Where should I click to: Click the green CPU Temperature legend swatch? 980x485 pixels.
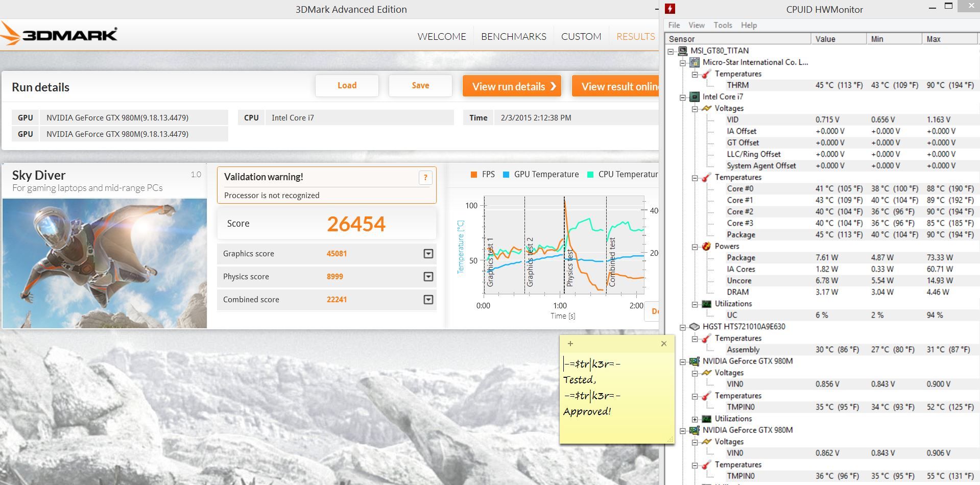[590, 175]
